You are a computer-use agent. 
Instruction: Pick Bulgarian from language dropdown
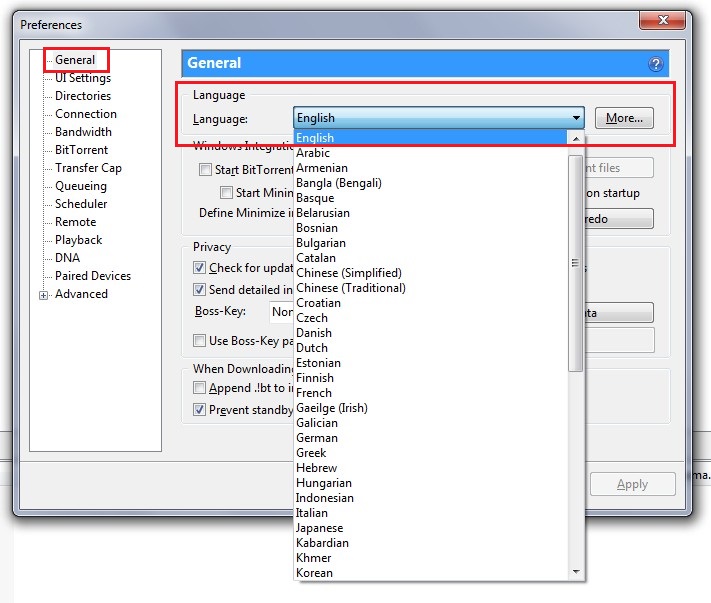[x=431, y=243]
